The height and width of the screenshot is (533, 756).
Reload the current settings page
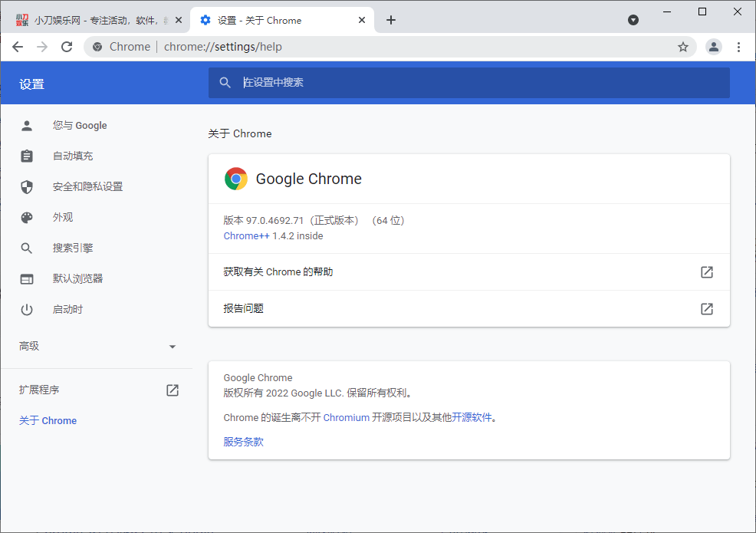[67, 47]
